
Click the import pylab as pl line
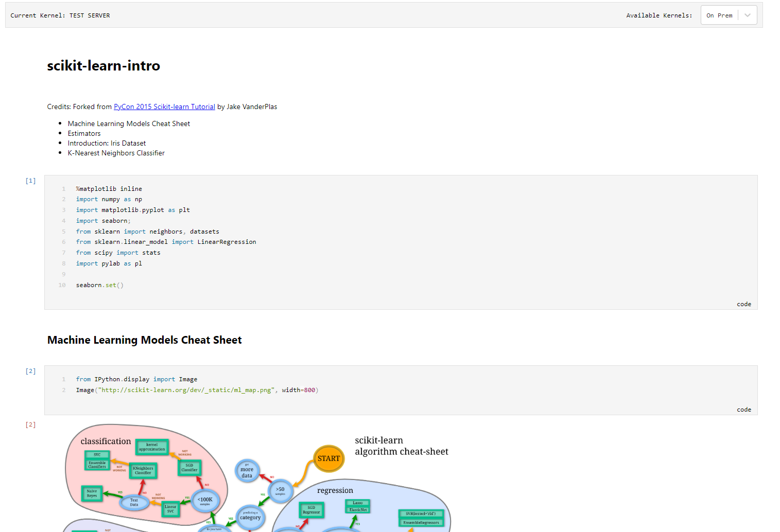(x=109, y=263)
